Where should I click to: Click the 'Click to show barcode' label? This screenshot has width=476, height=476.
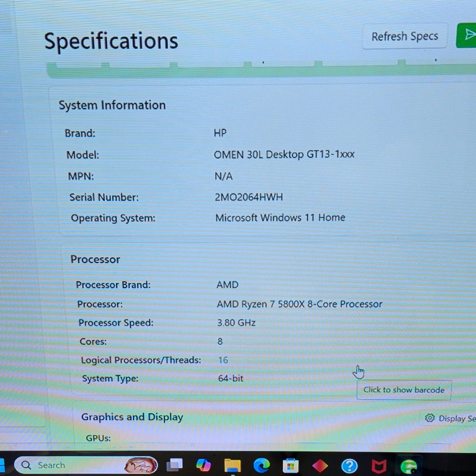(404, 390)
